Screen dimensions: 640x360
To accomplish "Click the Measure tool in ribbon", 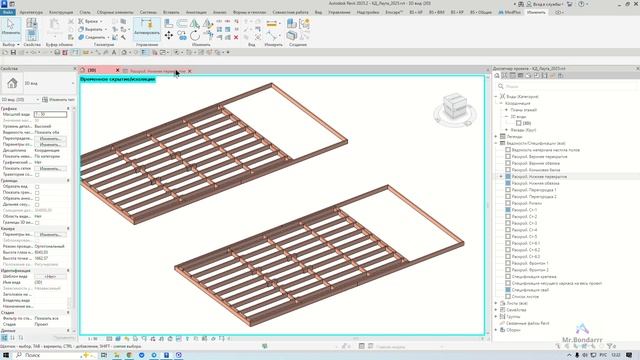I will coord(272,24).
